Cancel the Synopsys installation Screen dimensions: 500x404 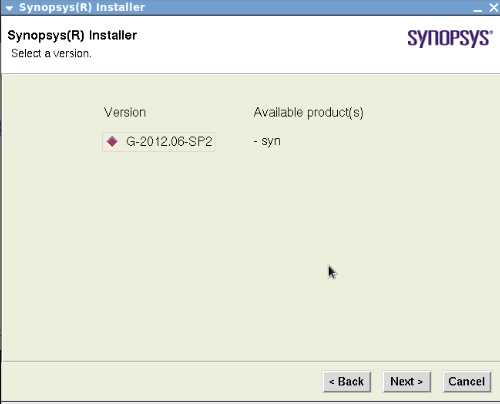[467, 381]
